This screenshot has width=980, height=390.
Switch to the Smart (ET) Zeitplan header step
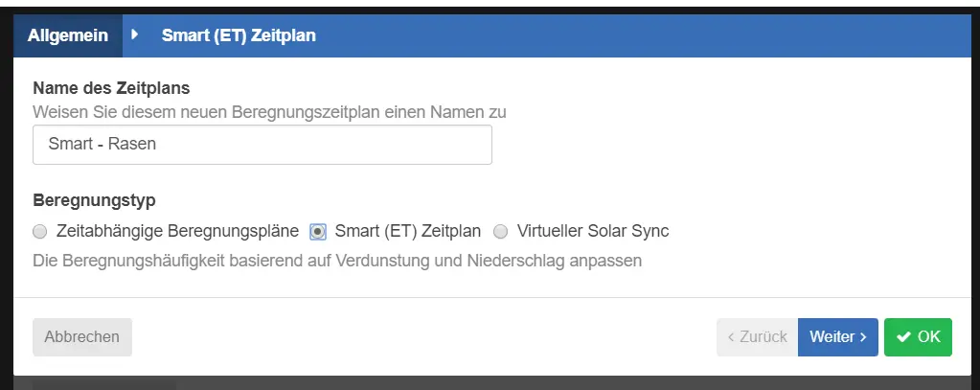tap(239, 35)
